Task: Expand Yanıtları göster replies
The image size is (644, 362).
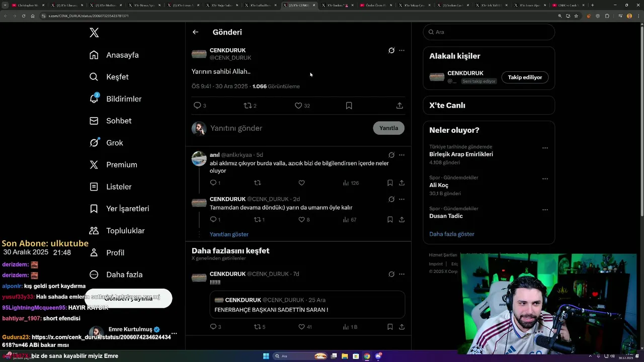Action: pos(229,234)
